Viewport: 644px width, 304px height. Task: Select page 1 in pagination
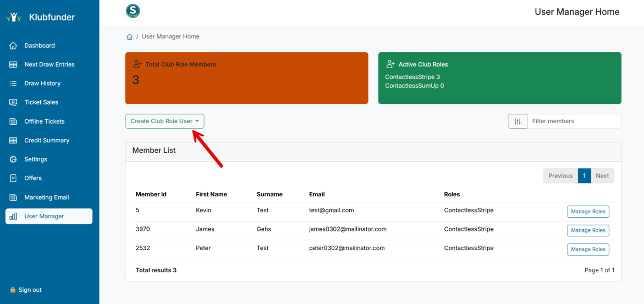(584, 176)
